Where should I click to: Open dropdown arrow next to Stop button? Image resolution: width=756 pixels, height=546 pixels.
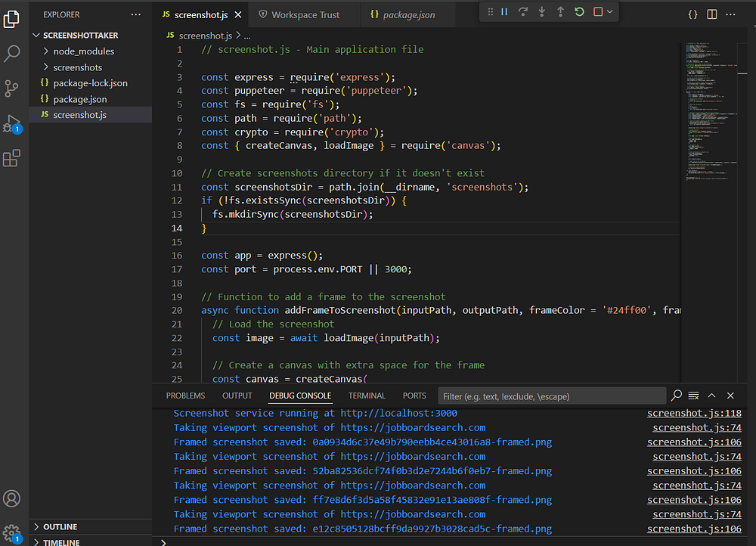[x=609, y=12]
